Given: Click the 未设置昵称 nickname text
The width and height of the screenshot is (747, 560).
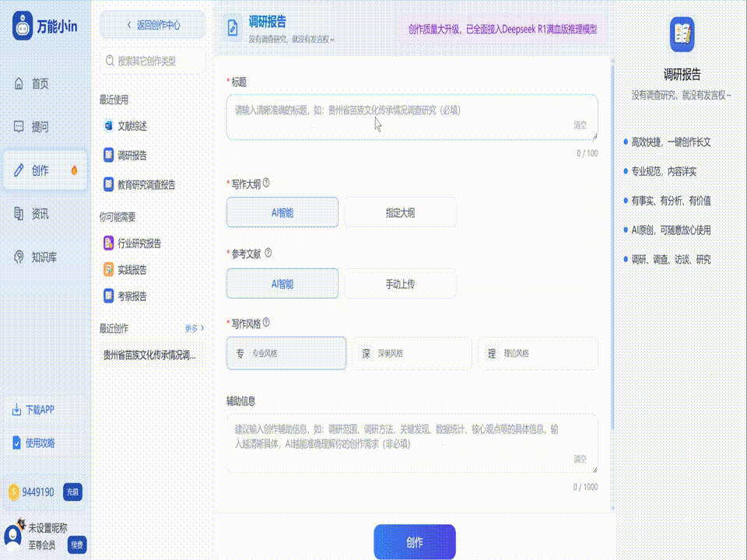Looking at the screenshot, I should (x=47, y=528).
